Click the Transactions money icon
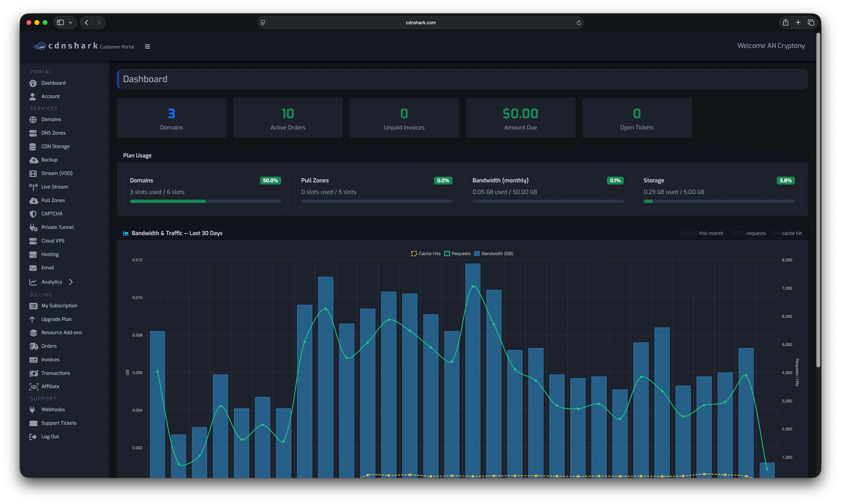This screenshot has width=841, height=504. click(x=34, y=374)
